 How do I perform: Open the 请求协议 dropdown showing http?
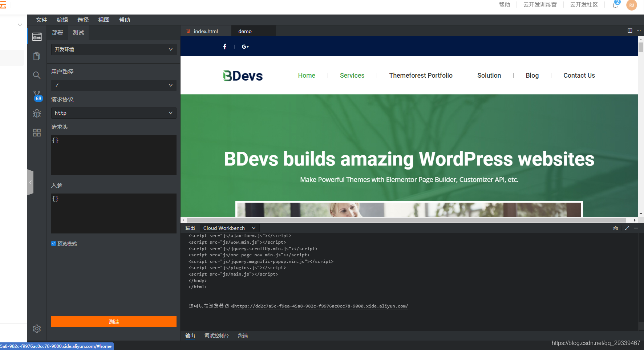pos(114,113)
